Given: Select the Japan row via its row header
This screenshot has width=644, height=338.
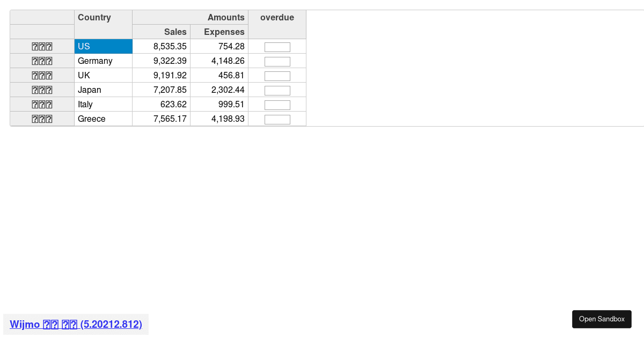Looking at the screenshot, I should (x=42, y=90).
